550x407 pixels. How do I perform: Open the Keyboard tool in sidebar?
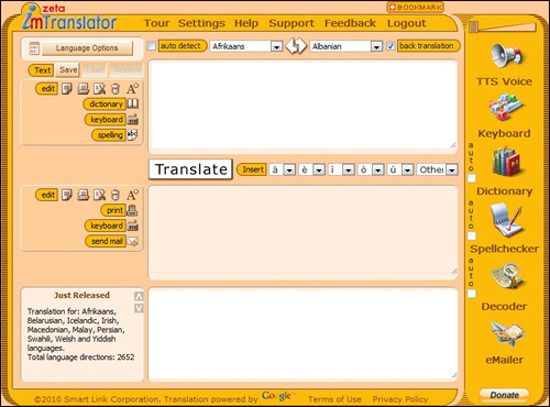[505, 107]
